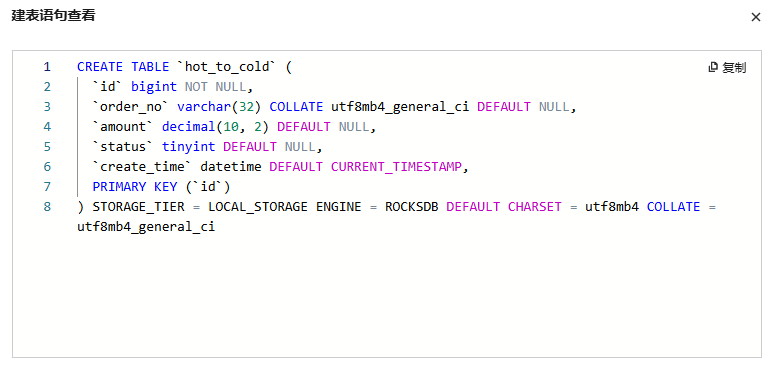Select line number 6 in gutter
Screen dimensions: 774x375
(47, 167)
